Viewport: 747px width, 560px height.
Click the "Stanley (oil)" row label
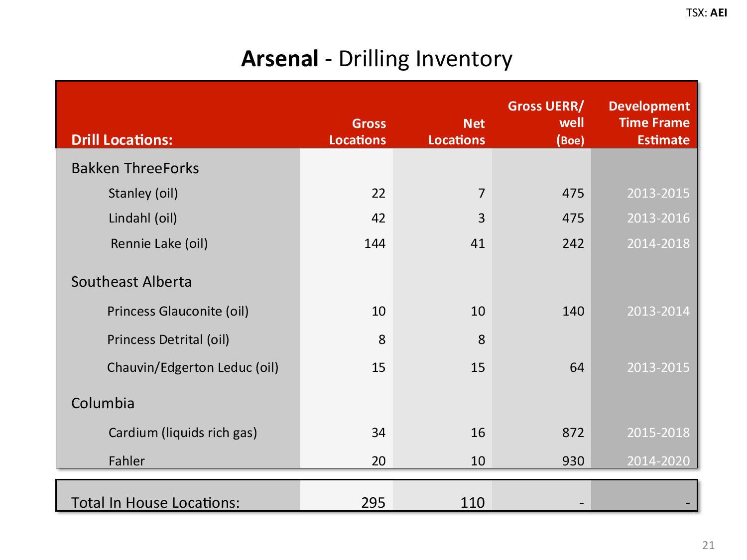[143, 193]
